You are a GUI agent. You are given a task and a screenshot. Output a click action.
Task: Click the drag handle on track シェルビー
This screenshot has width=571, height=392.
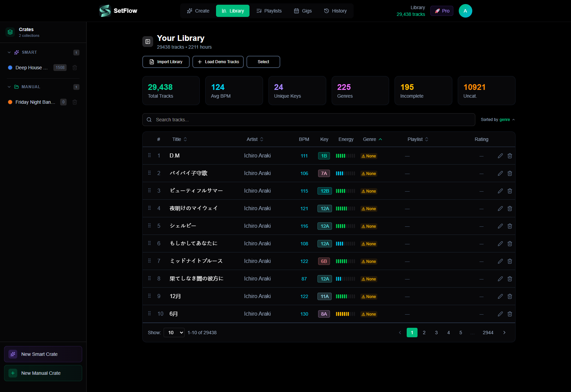(149, 226)
